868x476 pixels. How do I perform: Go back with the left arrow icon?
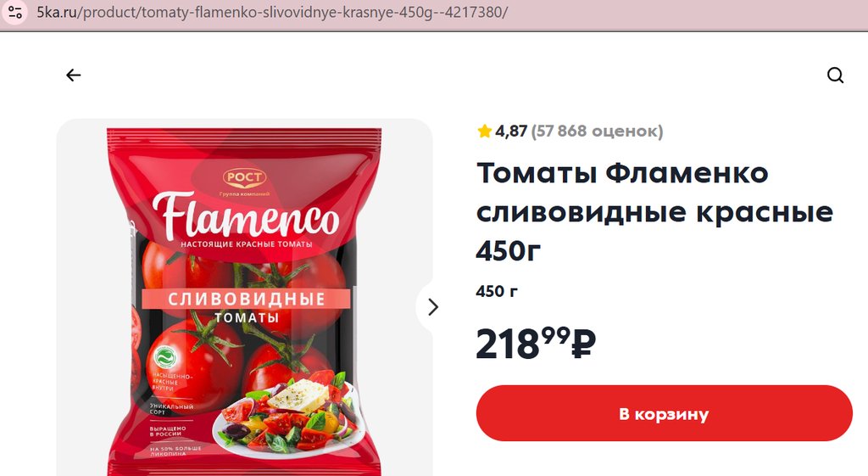[73, 75]
